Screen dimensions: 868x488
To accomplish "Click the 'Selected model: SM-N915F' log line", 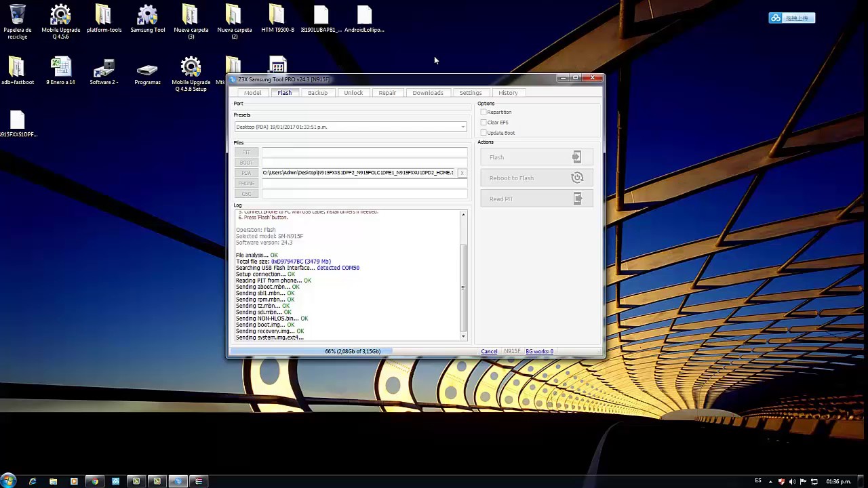I will [x=269, y=236].
